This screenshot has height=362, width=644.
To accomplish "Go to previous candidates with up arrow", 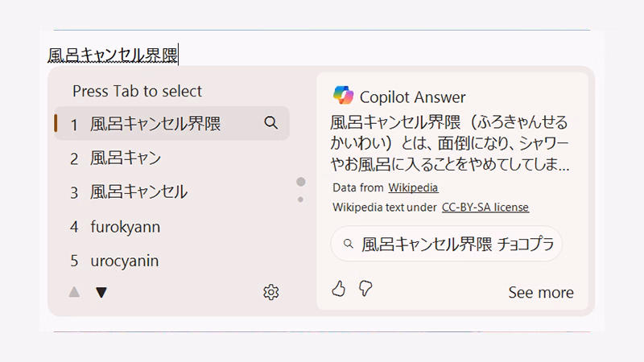I will tap(75, 292).
